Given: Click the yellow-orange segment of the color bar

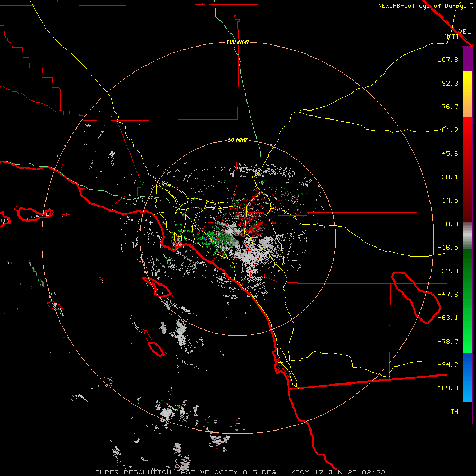Looking at the screenshot, I should tap(467, 94).
